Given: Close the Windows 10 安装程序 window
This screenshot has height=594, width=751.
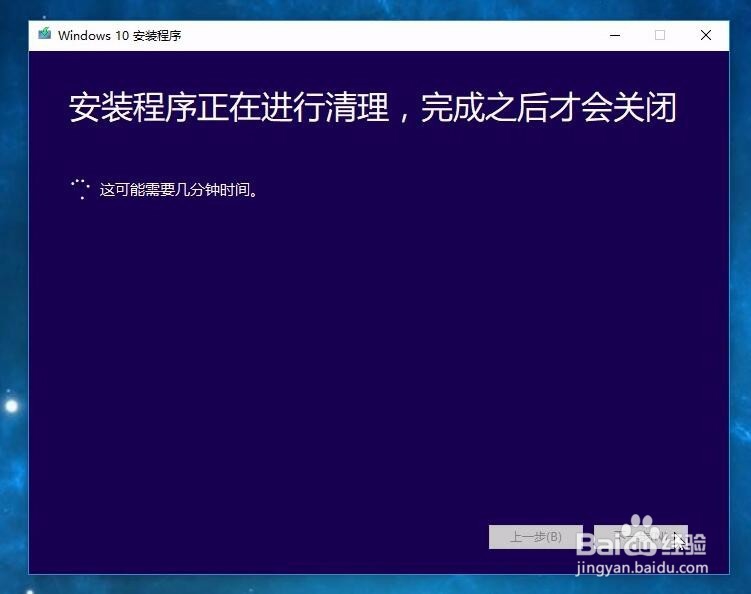Looking at the screenshot, I should pos(705,35).
